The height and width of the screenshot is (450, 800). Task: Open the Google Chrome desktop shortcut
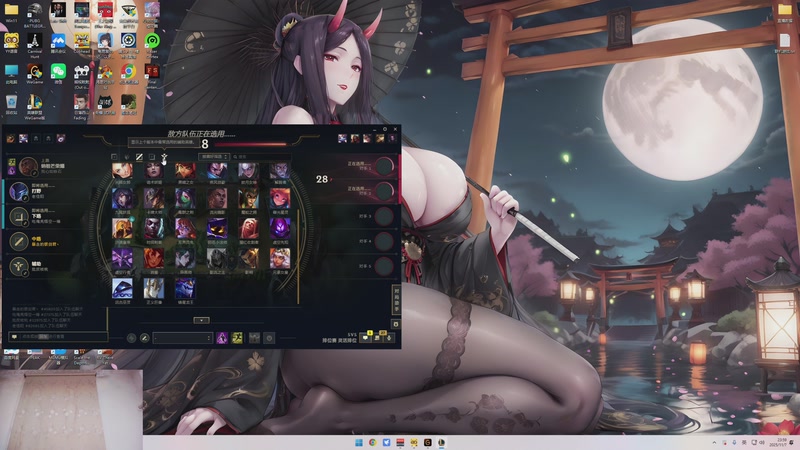128,73
